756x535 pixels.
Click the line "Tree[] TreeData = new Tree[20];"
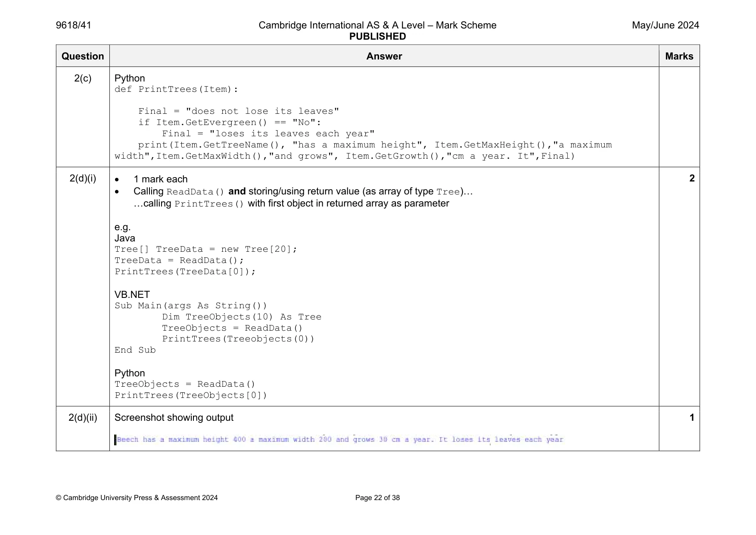206,249
